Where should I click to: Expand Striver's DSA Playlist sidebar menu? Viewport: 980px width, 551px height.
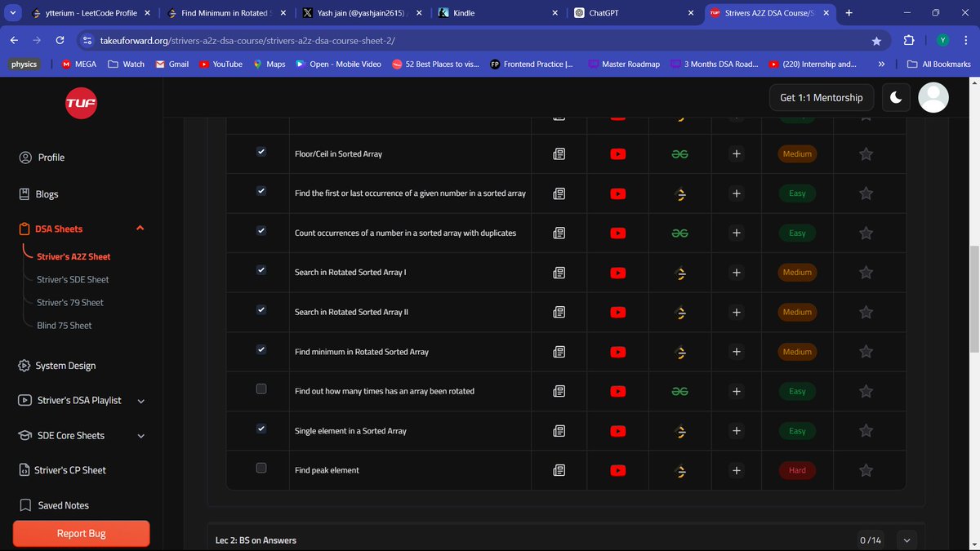pyautogui.click(x=141, y=401)
